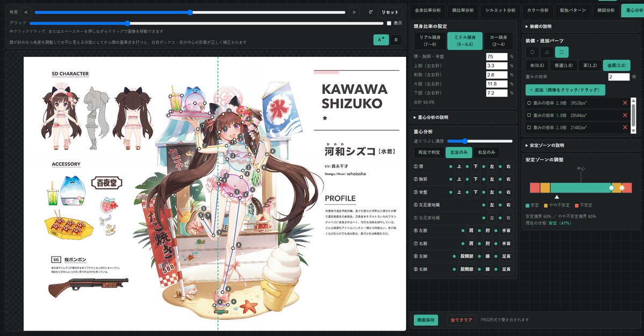Viewport: 644px width, 336px height.
Task: Click the 画面保存 button
Action: (425, 319)
